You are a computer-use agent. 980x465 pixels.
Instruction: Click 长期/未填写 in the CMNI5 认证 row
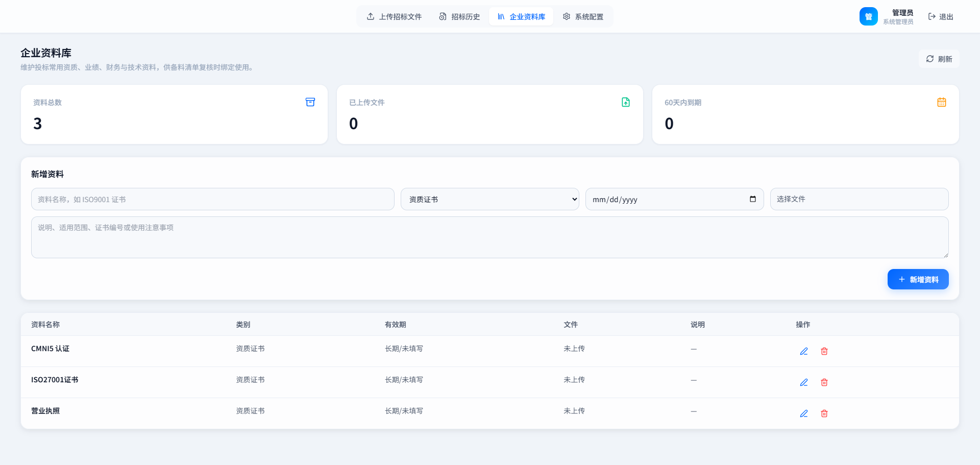[x=404, y=349]
